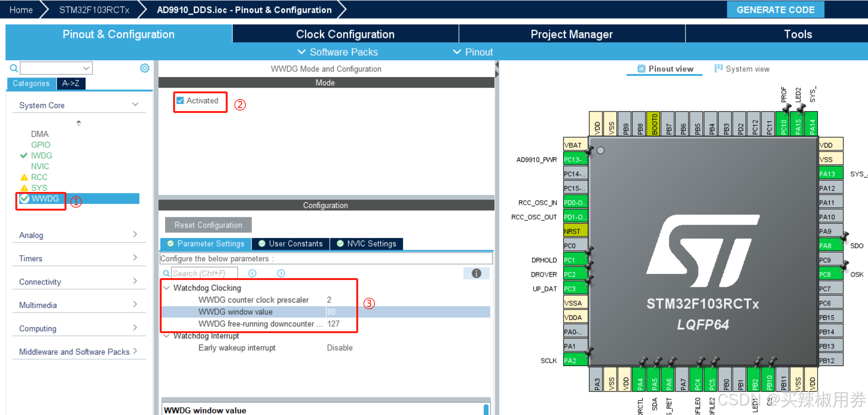868x415 pixels.
Task: Edit the WWDG window value 80 field
Action: [408, 312]
